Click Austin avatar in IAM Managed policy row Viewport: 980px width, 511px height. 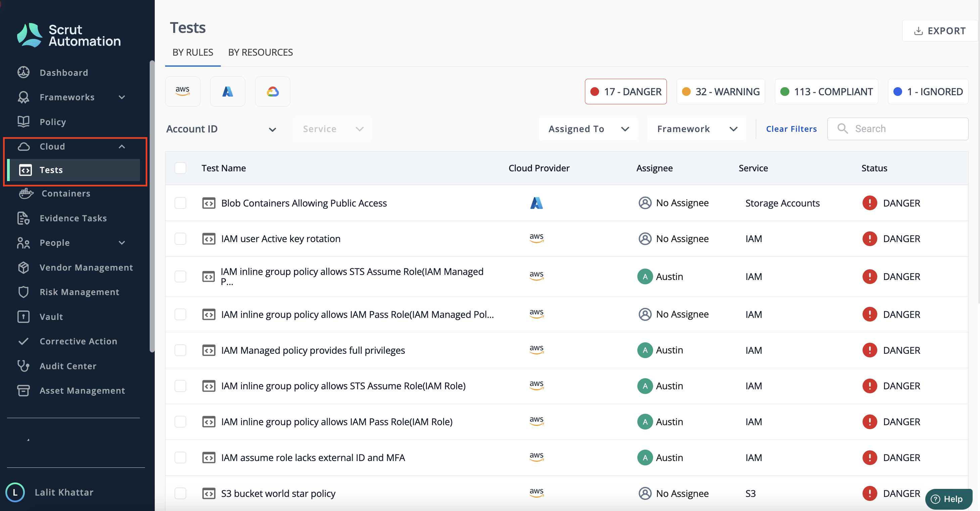(x=645, y=350)
